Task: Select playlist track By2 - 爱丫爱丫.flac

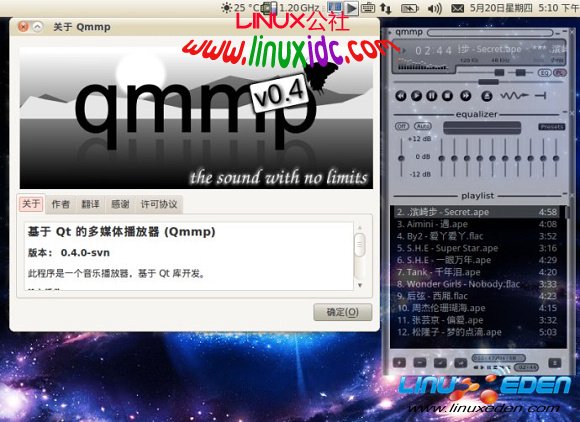Action: 477,236
